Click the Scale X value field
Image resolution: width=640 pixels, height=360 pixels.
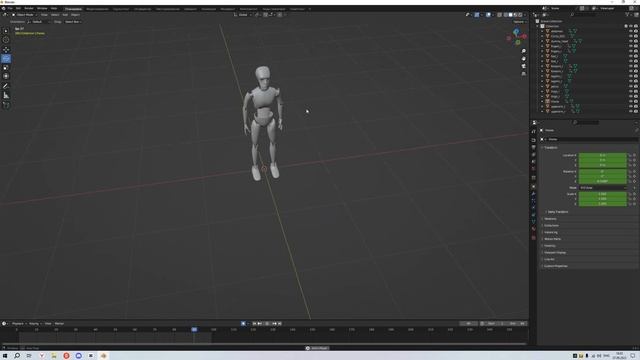pyautogui.click(x=602, y=194)
